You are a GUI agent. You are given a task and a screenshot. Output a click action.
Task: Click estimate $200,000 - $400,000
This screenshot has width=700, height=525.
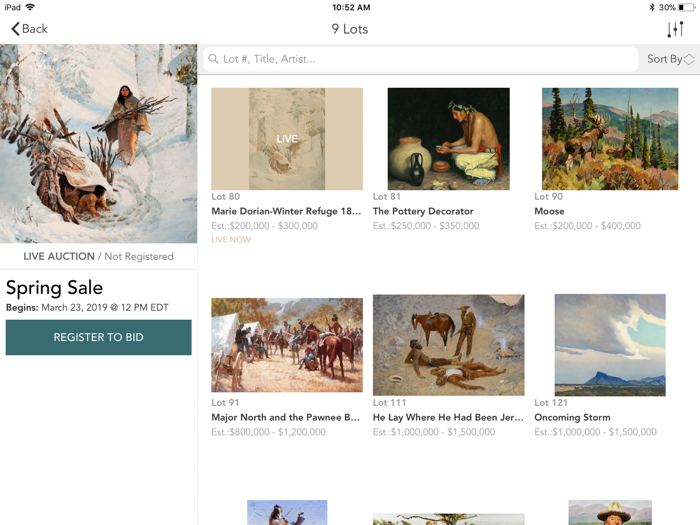(x=588, y=226)
